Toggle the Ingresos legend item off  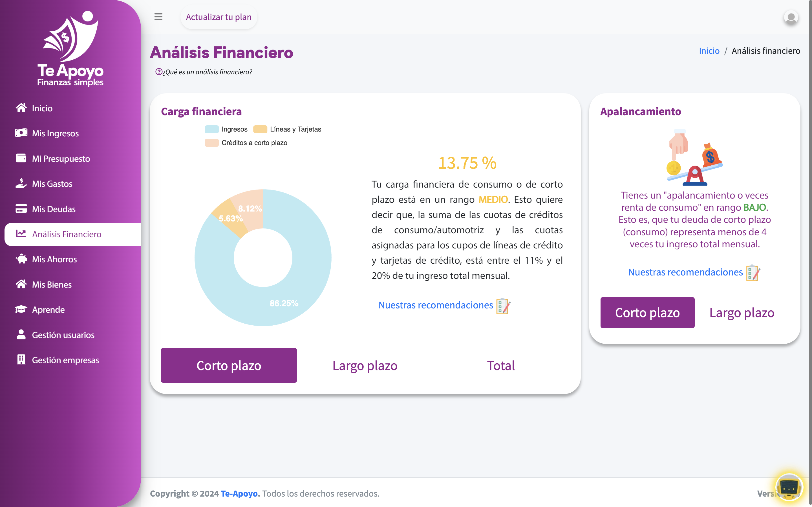click(226, 129)
